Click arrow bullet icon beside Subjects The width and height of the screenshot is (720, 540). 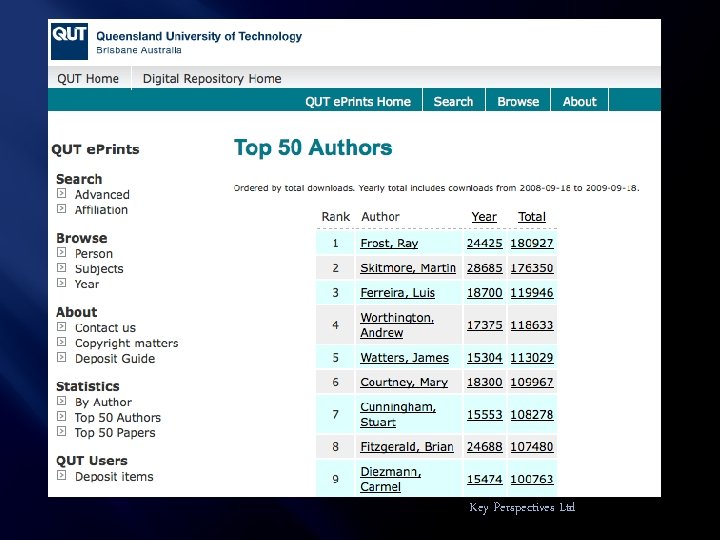[62, 267]
